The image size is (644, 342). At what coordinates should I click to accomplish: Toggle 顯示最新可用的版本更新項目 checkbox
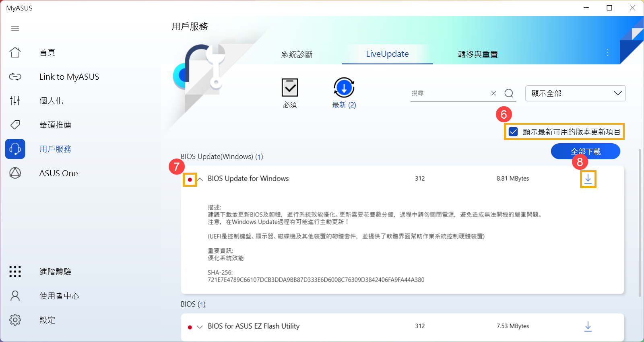coord(513,132)
